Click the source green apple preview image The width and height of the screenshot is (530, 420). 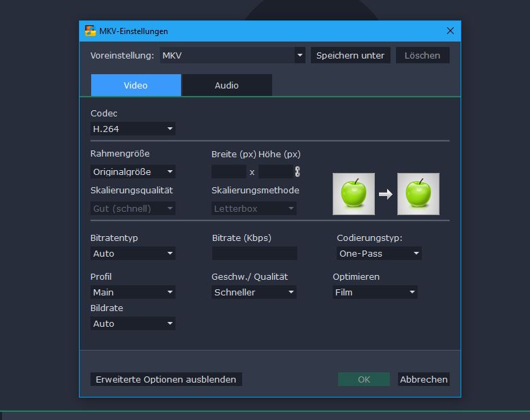pyautogui.click(x=354, y=194)
